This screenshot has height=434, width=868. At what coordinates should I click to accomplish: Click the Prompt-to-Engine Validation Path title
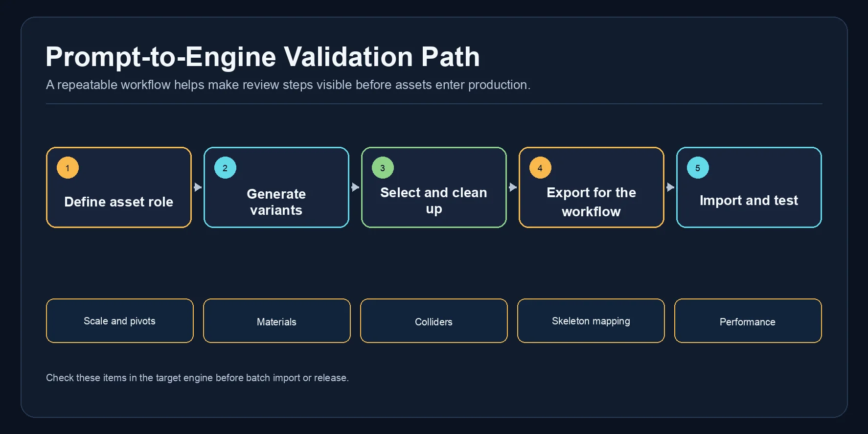click(x=263, y=57)
